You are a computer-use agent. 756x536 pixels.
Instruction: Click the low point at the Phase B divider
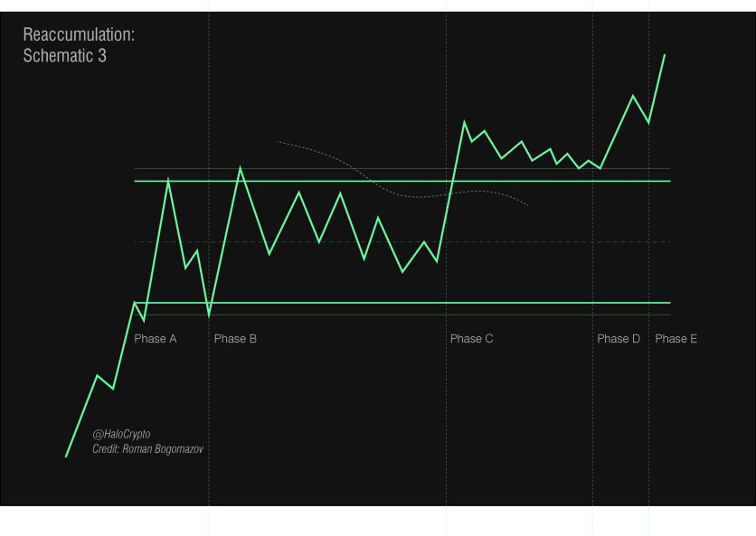click(x=209, y=316)
